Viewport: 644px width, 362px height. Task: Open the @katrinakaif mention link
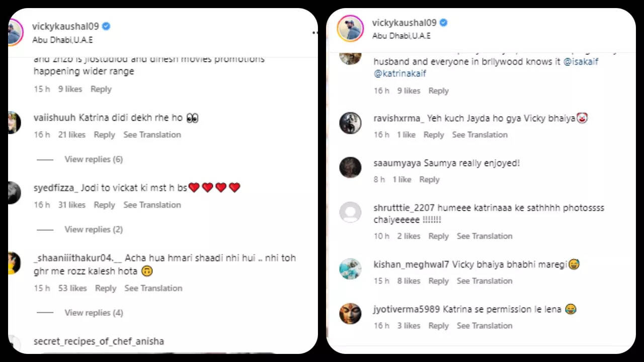pos(400,73)
